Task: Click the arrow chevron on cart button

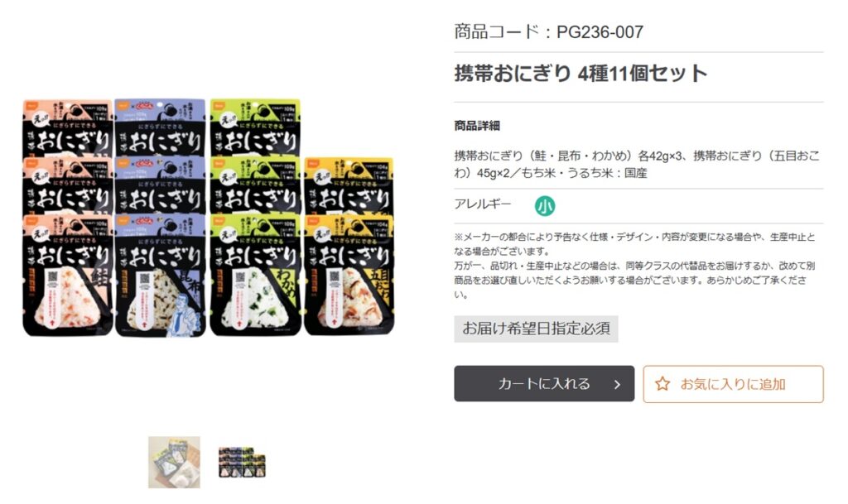Action: point(617,384)
